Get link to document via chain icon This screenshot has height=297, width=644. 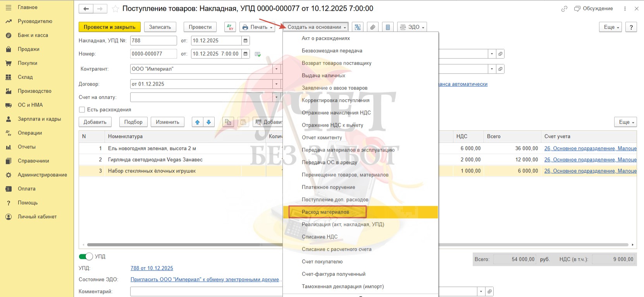pos(564,9)
